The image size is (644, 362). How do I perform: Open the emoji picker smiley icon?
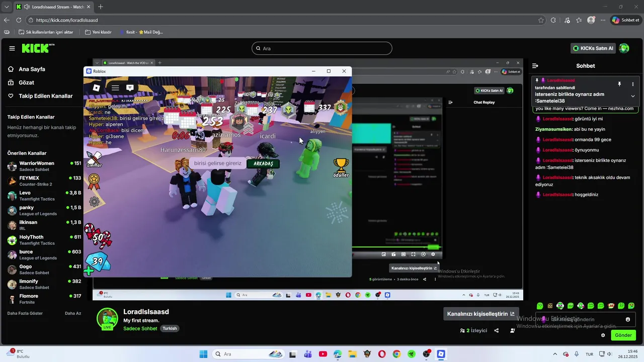click(628, 319)
